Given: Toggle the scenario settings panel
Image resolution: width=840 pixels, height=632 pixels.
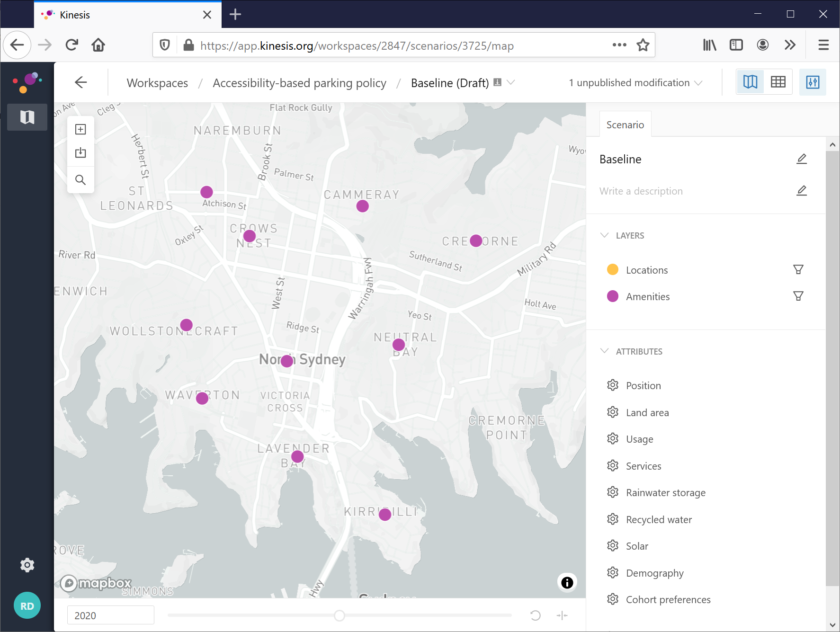Looking at the screenshot, I should pos(813,82).
